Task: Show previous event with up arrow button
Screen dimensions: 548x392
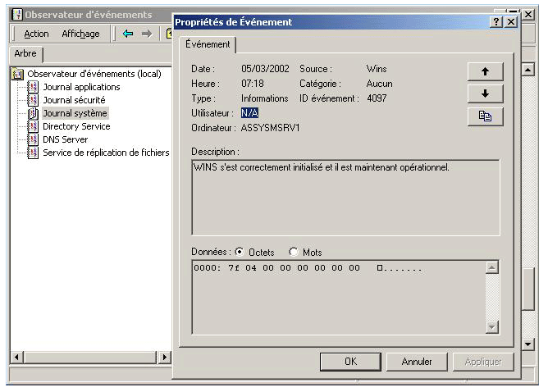Action: (485, 72)
